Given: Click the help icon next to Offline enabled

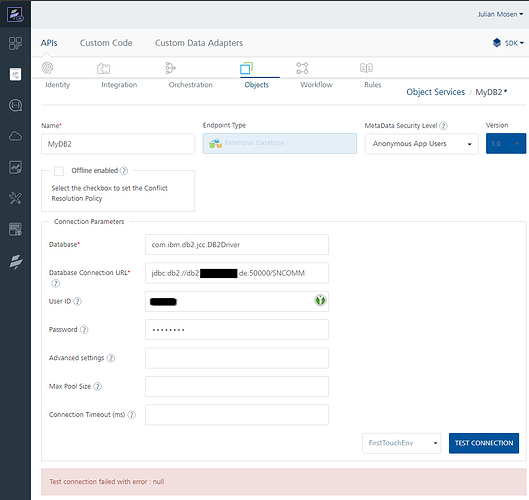Looking at the screenshot, I should [x=124, y=171].
